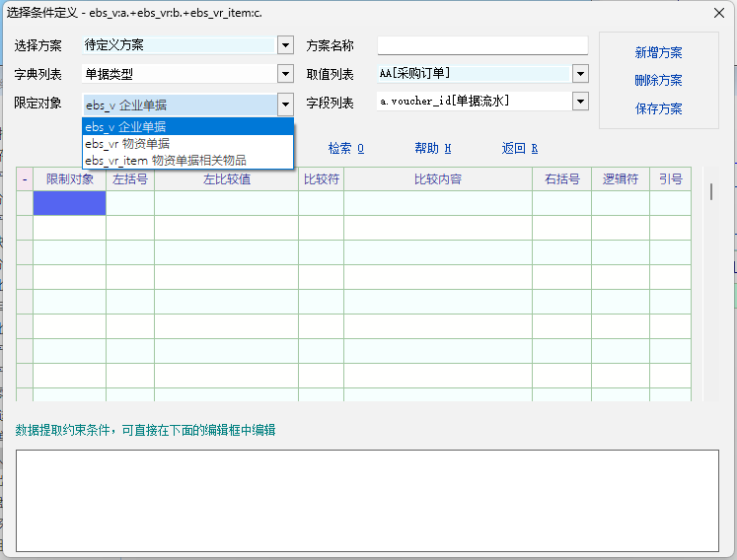Open 帮助 H help link
737x560 pixels.
(432, 149)
